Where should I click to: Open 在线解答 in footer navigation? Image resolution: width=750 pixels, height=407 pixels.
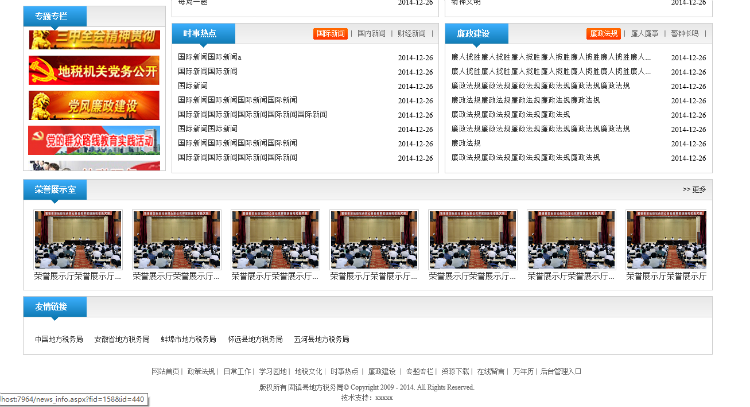click(491, 371)
